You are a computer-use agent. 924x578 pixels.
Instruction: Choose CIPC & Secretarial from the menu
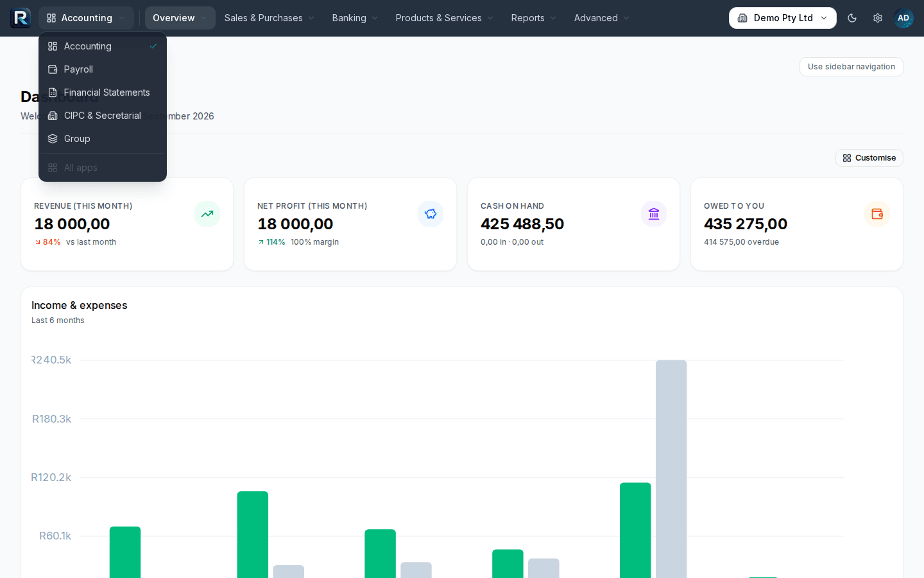tap(103, 116)
